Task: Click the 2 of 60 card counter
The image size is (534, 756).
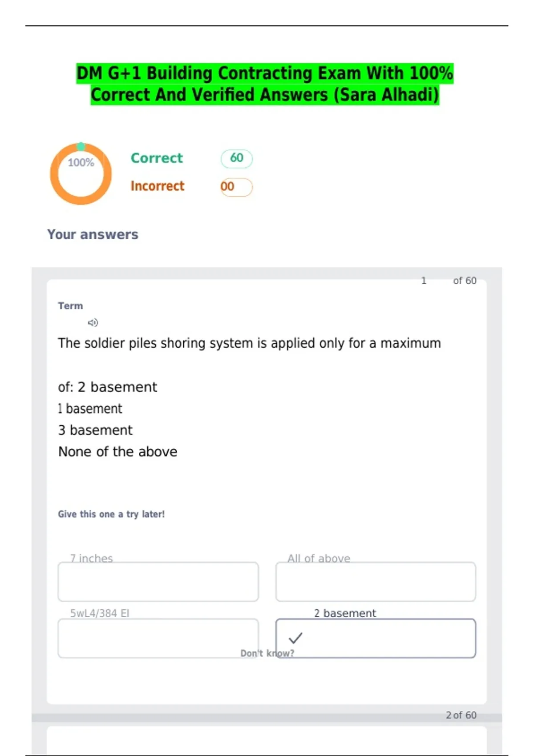Action: coord(461,715)
